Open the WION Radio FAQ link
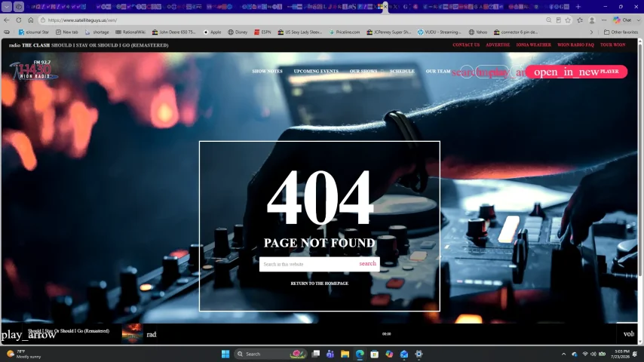Screen dimensions: 644x362 [575, 44]
